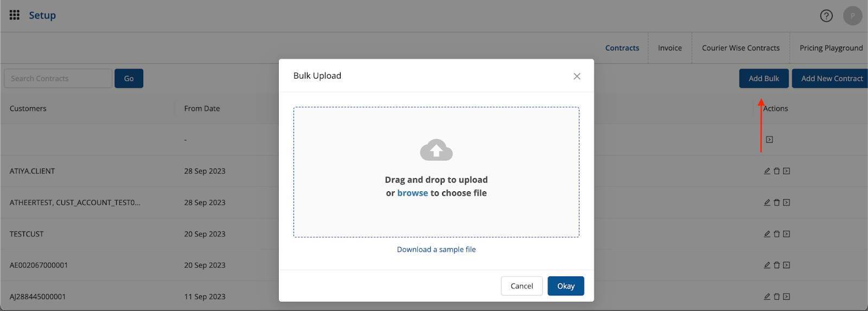This screenshot has width=868, height=311.
Task: Focus the Search Contracts input field
Action: pos(58,79)
